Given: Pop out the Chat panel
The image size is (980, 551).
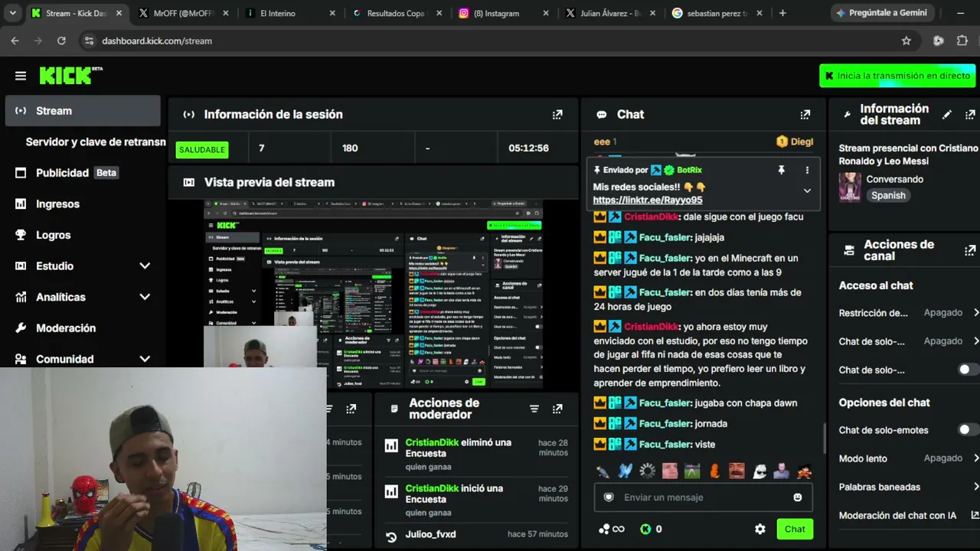Looking at the screenshot, I should coord(805,115).
